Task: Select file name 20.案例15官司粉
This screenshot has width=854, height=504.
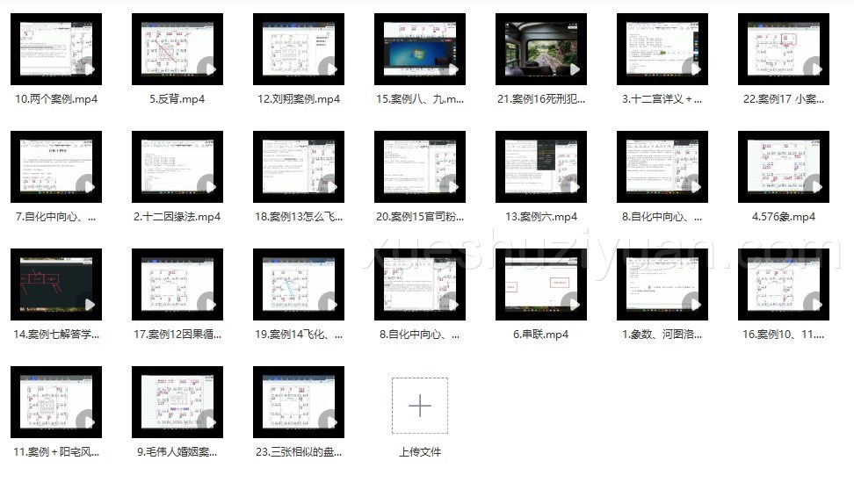Action: [x=420, y=217]
